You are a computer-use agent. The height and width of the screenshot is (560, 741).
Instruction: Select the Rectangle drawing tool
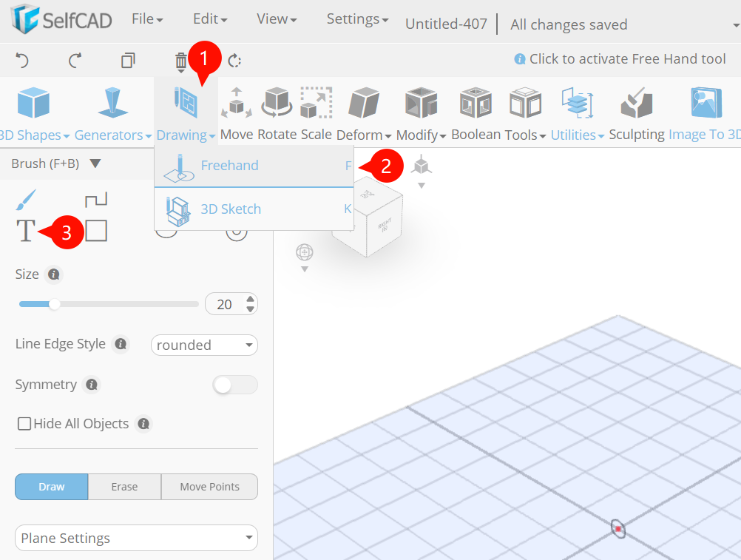pyautogui.click(x=96, y=231)
